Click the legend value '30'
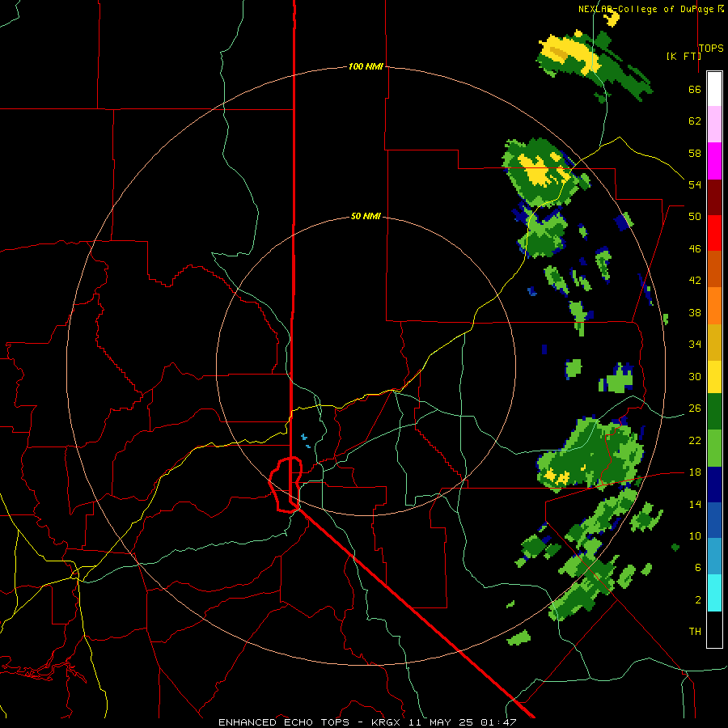Viewport: 728px width, 728px height. click(x=695, y=376)
